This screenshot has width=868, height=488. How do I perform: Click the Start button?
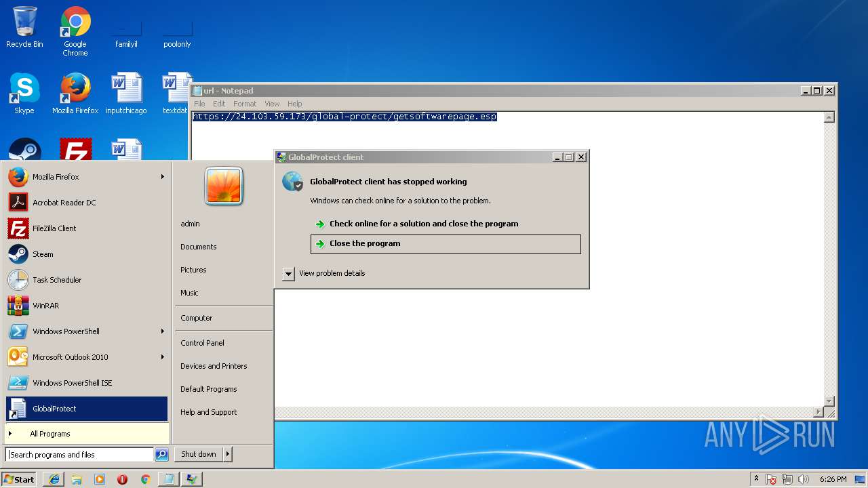(19, 479)
